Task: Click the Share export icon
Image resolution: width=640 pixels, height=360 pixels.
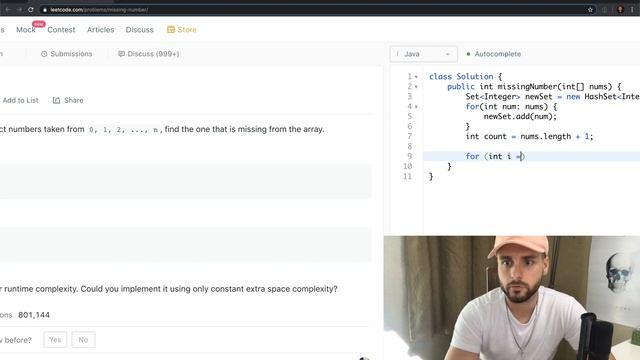Action: coord(56,100)
